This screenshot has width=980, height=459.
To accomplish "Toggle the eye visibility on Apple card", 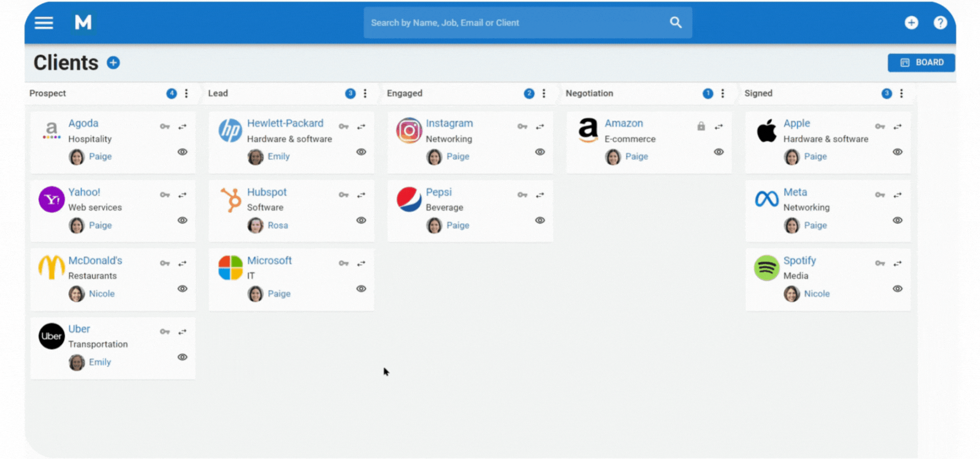I will (x=898, y=152).
